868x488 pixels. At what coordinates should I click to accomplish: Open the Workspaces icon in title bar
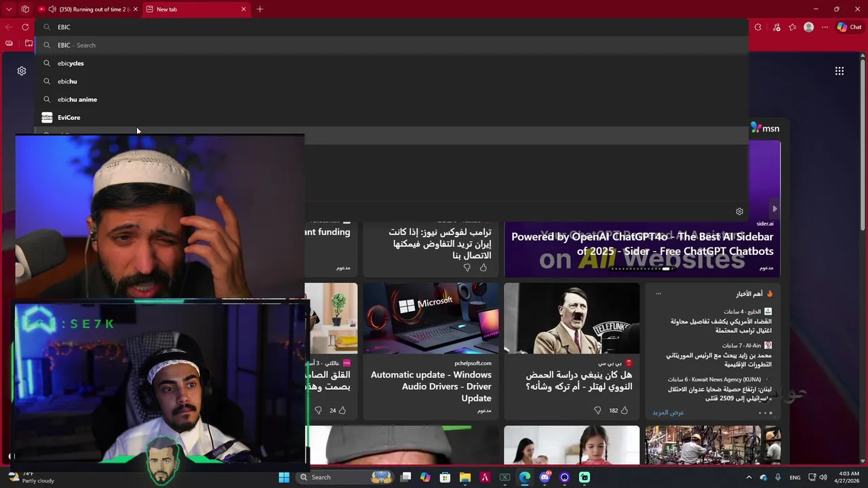click(25, 9)
